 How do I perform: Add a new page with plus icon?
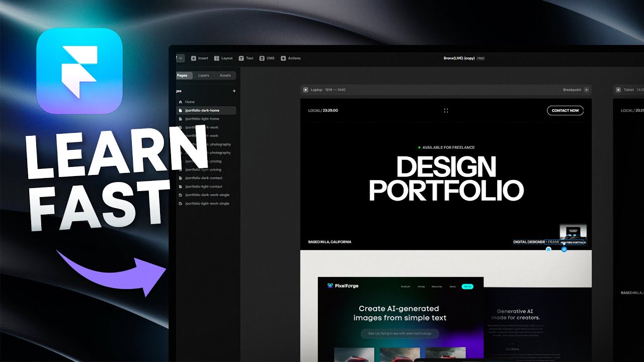[234, 91]
